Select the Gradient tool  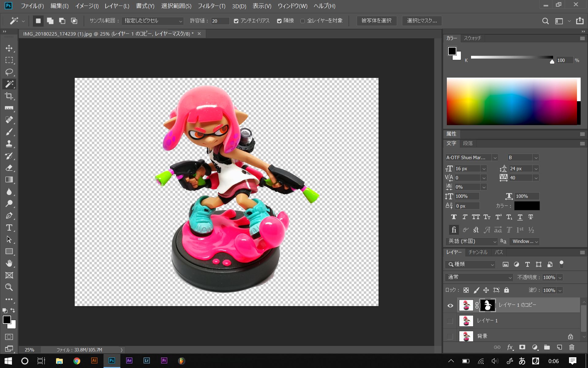click(9, 180)
